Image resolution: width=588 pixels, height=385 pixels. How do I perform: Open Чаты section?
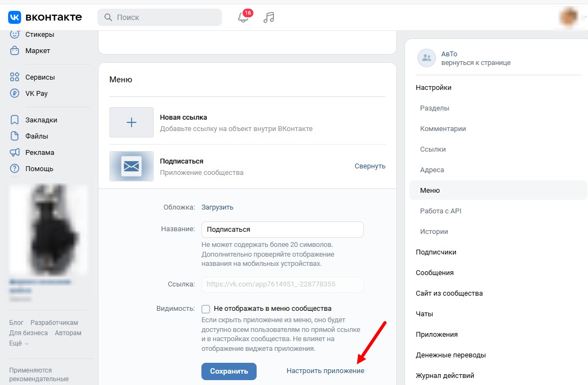click(424, 314)
